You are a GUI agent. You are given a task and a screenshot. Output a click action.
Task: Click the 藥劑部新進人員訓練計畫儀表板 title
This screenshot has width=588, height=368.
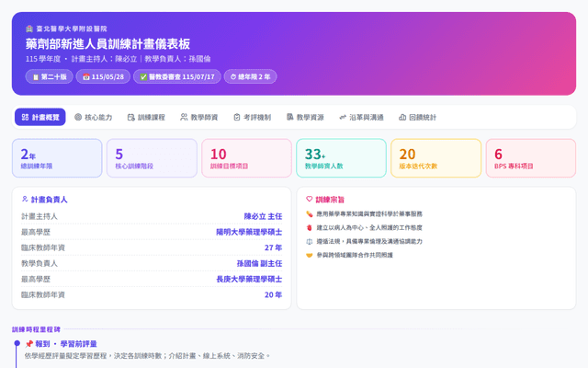(108, 44)
